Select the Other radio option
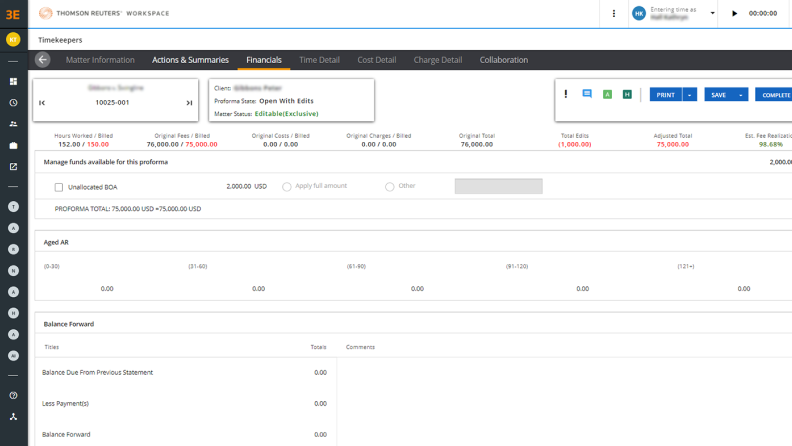Viewport: 792px width, 446px height. point(390,186)
